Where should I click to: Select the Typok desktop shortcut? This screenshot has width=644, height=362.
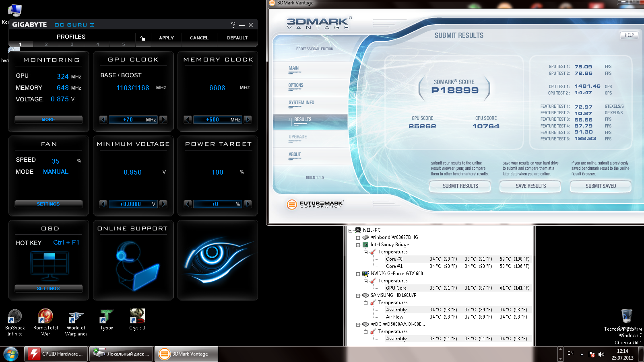pos(107,320)
